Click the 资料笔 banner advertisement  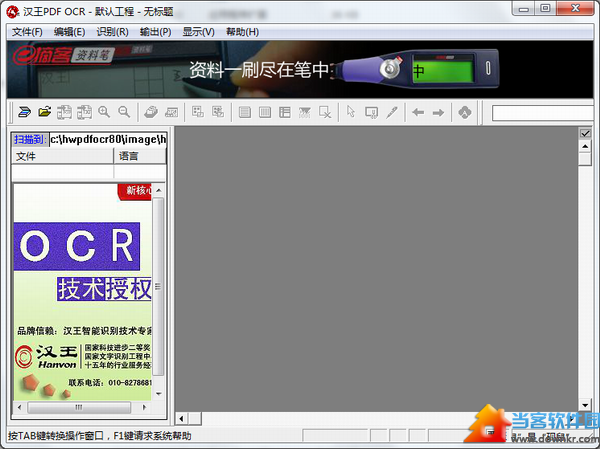coord(300,70)
